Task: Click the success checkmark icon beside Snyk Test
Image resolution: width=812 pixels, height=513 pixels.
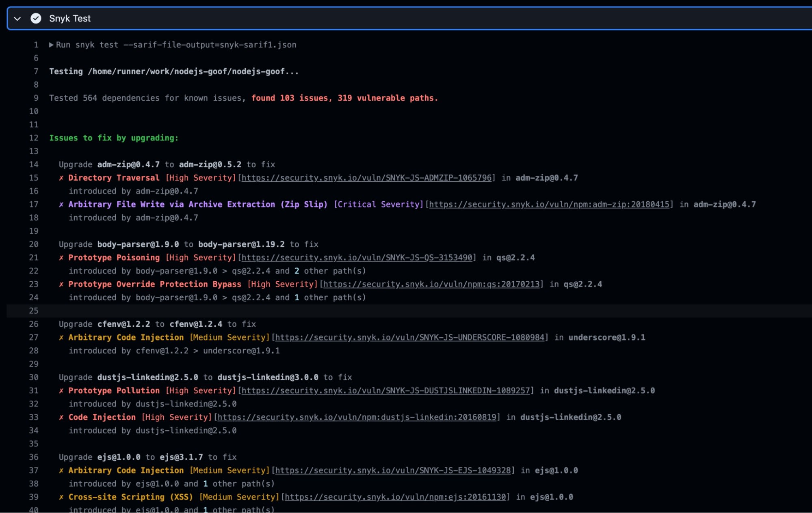Action: click(36, 18)
